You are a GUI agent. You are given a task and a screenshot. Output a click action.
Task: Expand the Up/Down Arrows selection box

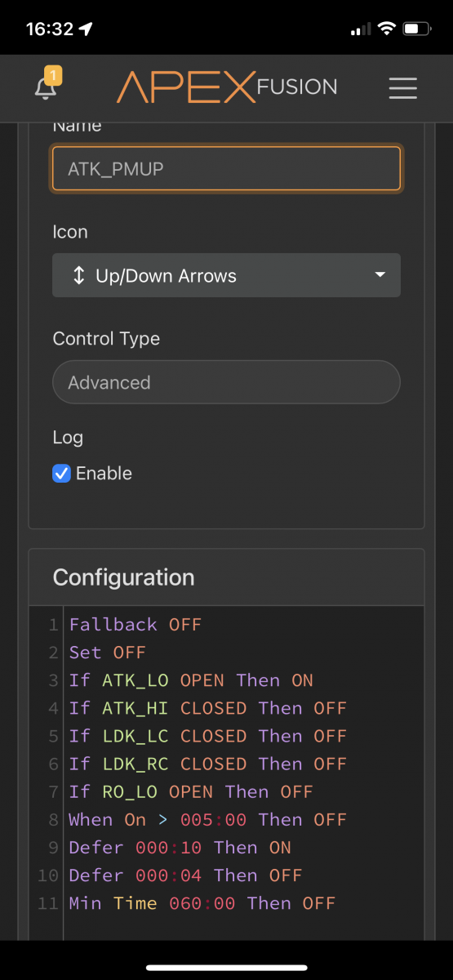tap(226, 275)
